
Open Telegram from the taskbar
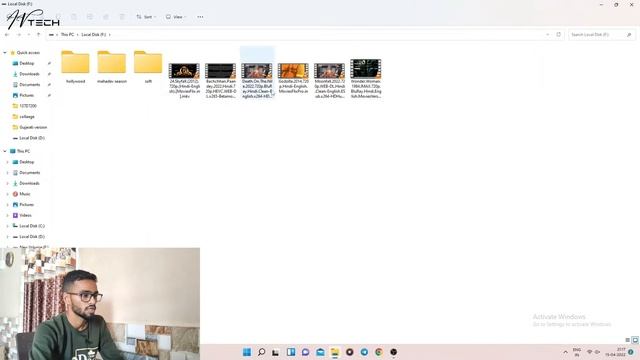(364, 352)
